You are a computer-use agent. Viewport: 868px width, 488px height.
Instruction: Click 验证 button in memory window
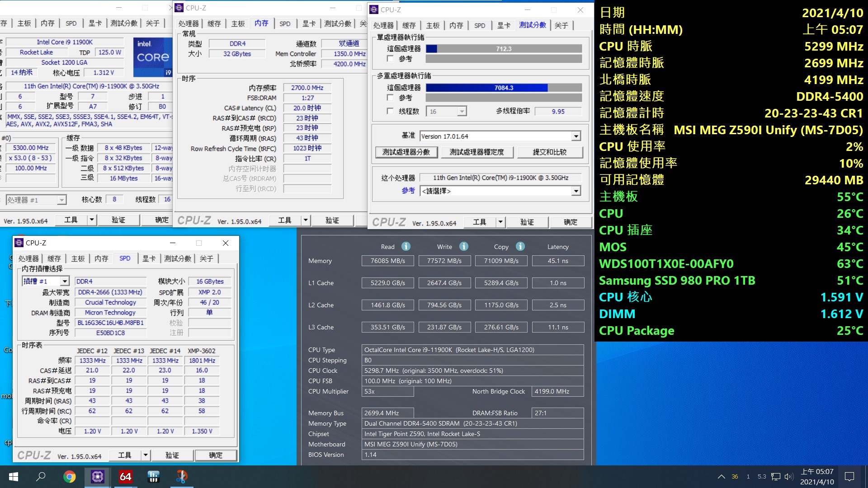tap(332, 220)
